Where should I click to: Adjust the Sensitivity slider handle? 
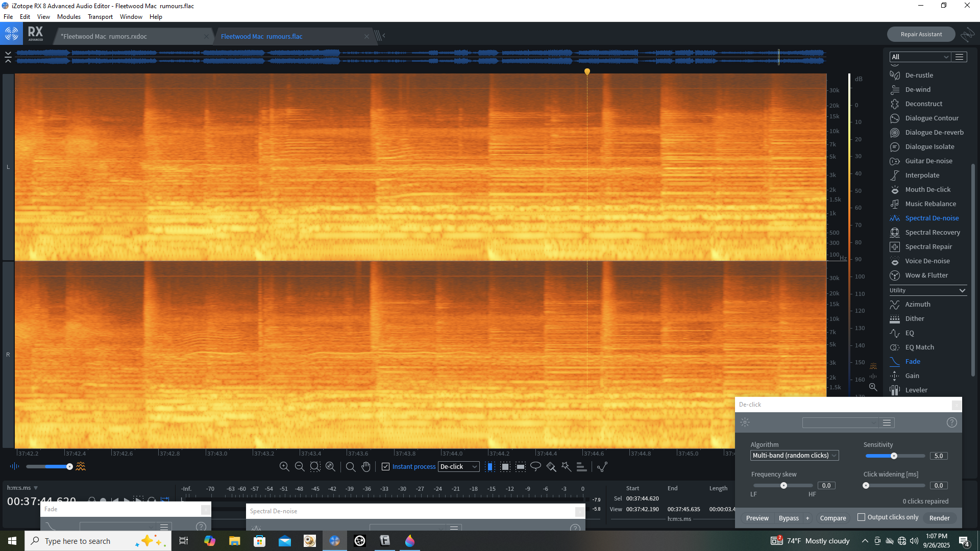click(x=894, y=456)
